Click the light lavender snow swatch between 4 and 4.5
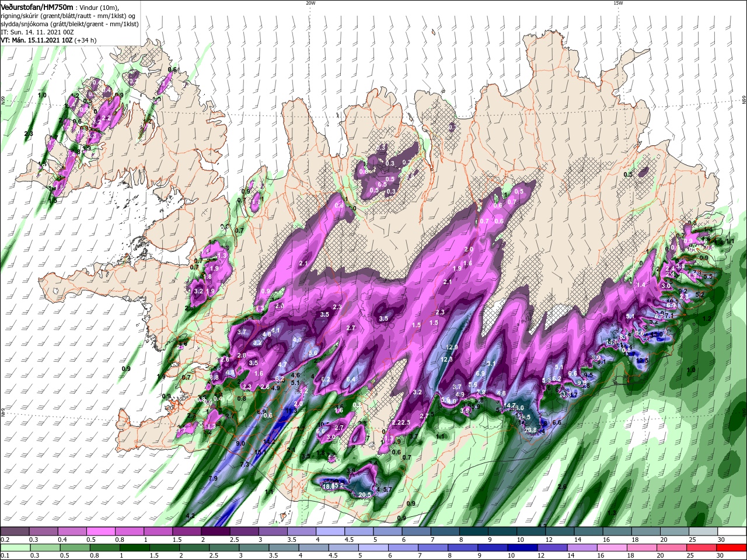The image size is (747, 560). click(x=329, y=531)
